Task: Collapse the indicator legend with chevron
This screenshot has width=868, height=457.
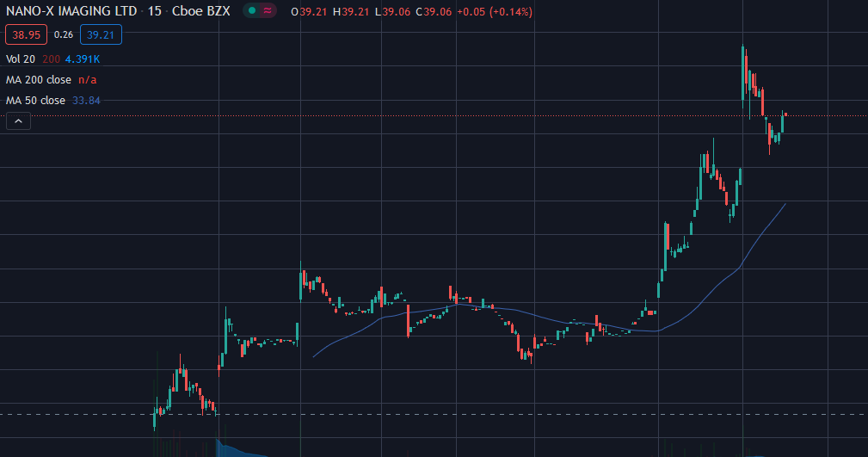Action: pyautogui.click(x=17, y=121)
